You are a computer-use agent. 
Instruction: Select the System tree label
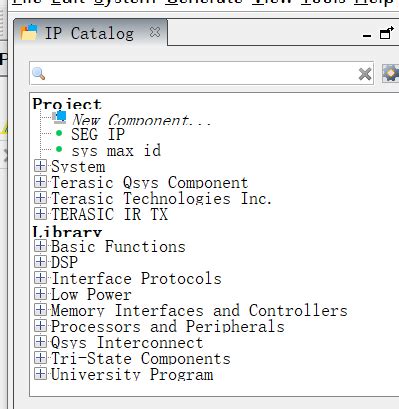tap(78, 167)
